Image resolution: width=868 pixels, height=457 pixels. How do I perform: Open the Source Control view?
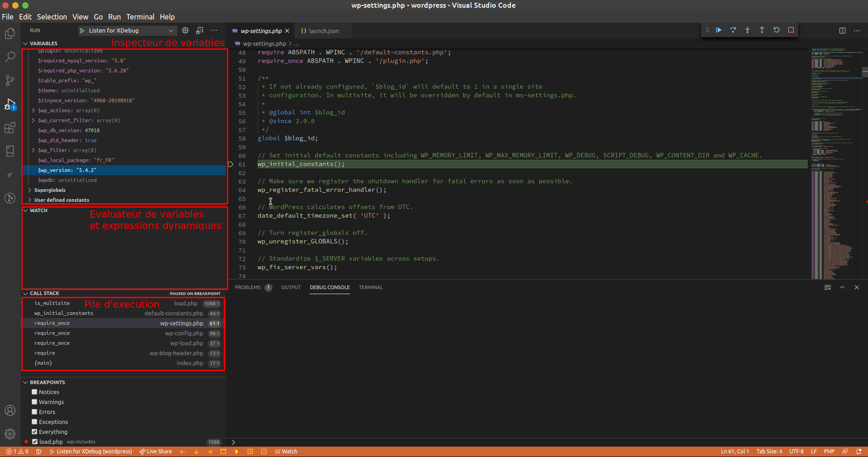tap(10, 81)
